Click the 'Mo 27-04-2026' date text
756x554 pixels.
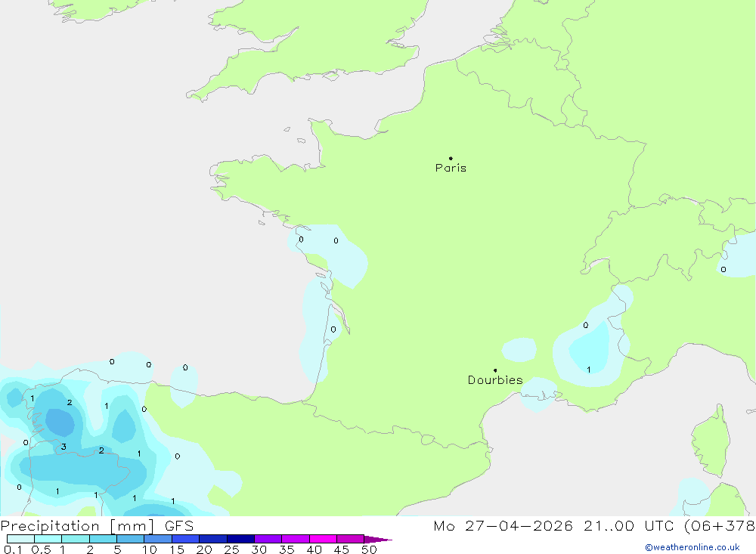point(503,525)
